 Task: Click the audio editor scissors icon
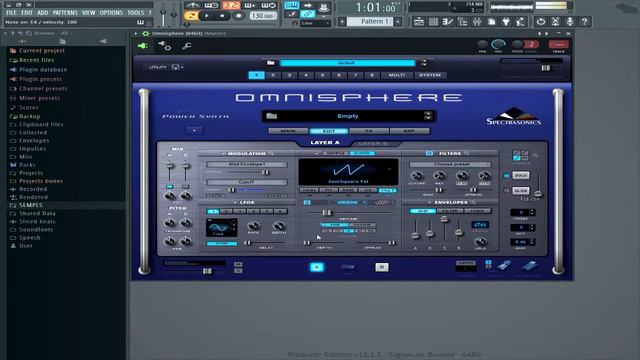556,22
